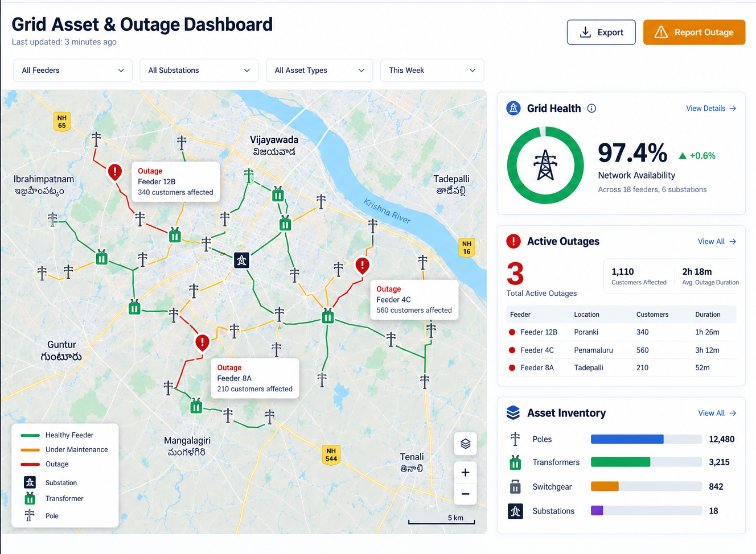Screen dimensions: 756x554
Task: Click the Feeder 8A outage map pin
Action: [202, 342]
